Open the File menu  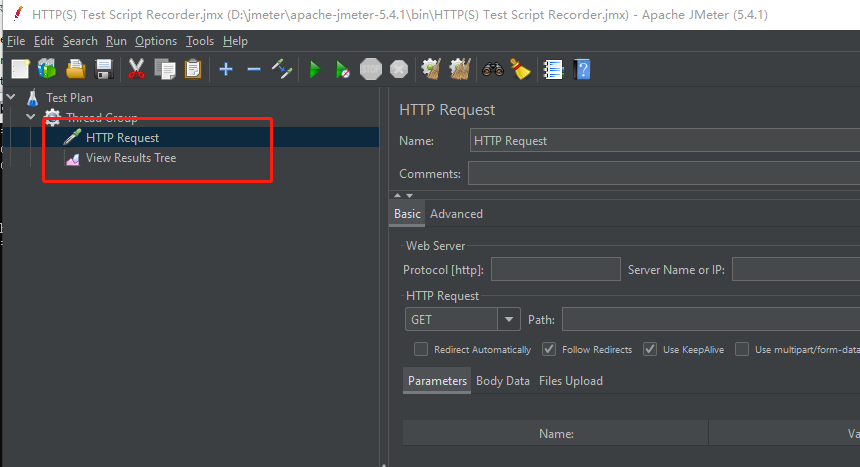(x=16, y=41)
